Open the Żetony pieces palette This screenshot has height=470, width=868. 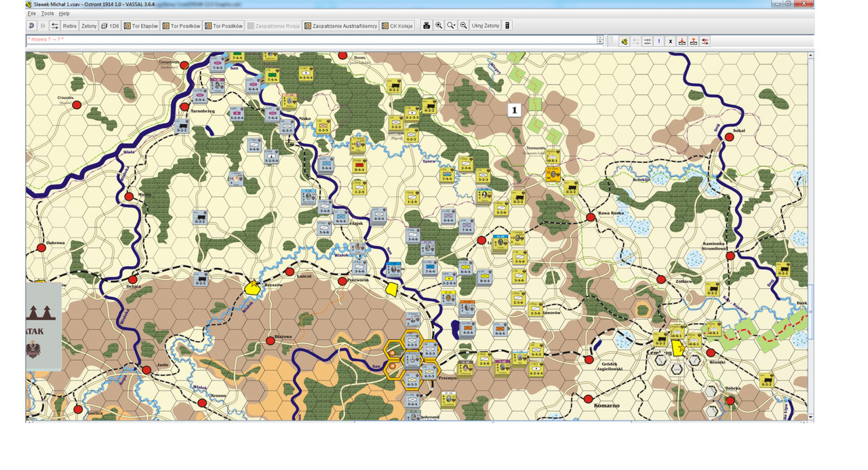[x=89, y=26]
